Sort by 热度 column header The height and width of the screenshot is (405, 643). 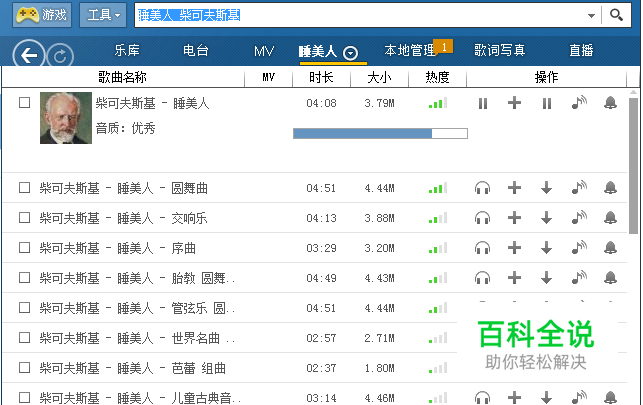[437, 77]
